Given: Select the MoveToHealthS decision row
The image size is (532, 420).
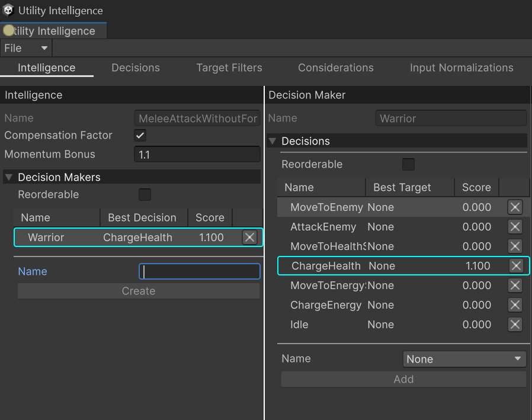Looking at the screenshot, I should (x=403, y=246).
